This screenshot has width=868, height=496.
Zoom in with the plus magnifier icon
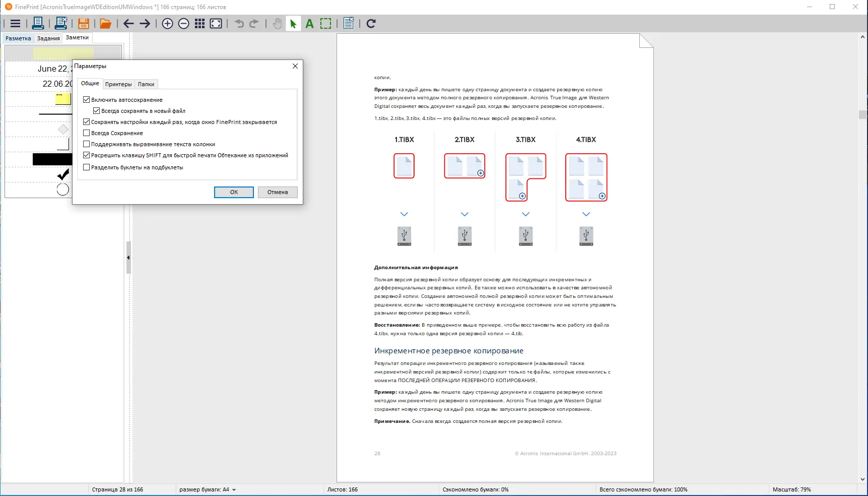coord(167,24)
